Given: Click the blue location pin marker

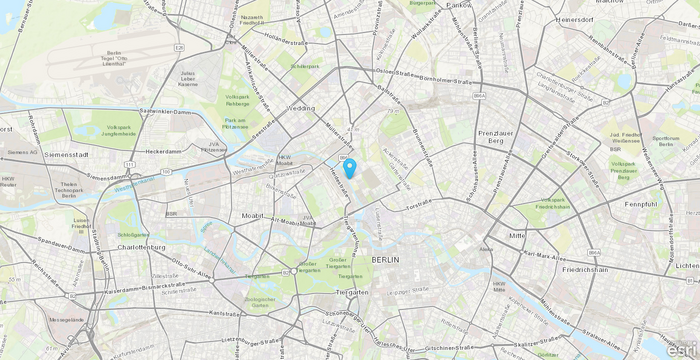Looking at the screenshot, I should [x=350, y=168].
